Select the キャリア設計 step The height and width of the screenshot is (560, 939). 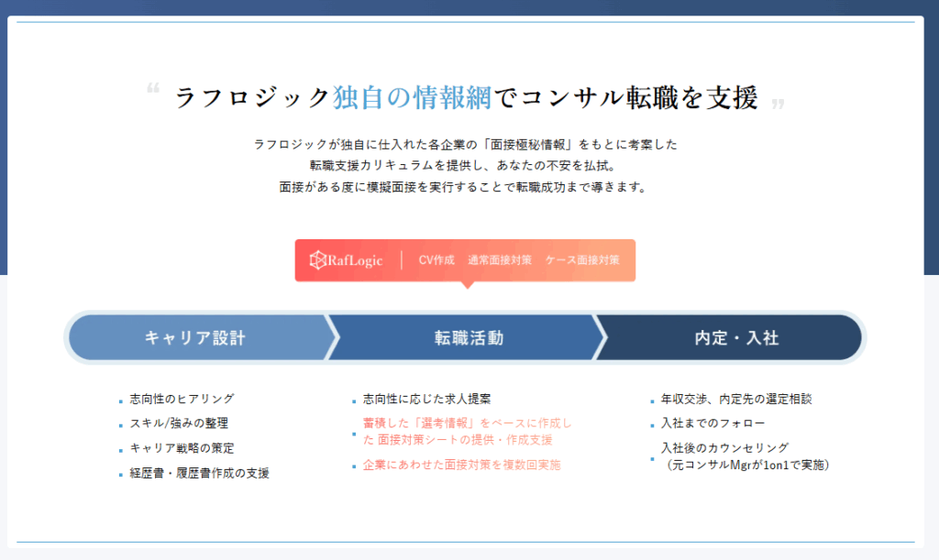195,337
